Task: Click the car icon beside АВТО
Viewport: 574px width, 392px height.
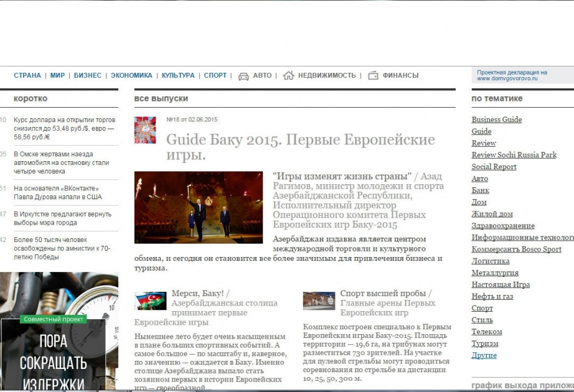Action: click(243, 76)
